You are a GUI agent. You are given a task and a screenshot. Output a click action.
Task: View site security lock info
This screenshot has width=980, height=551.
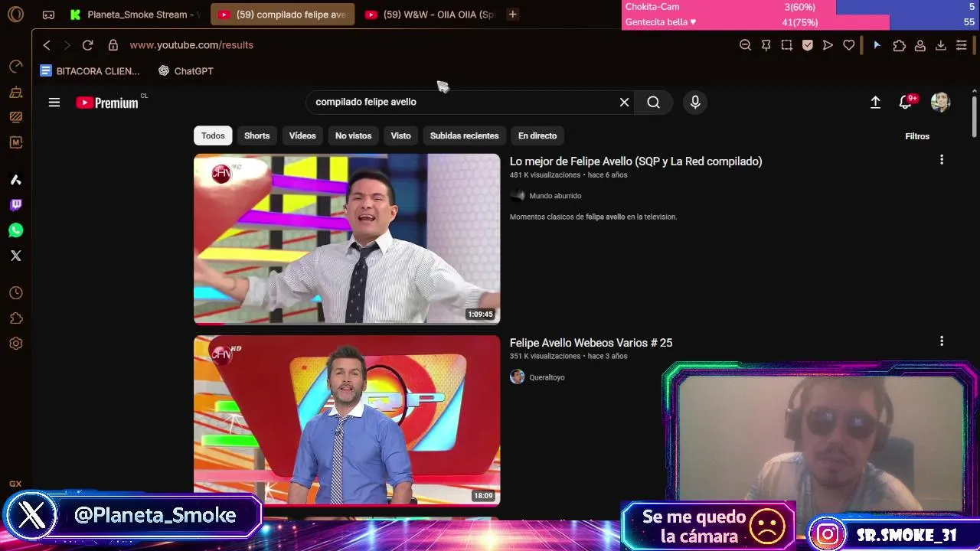point(113,45)
